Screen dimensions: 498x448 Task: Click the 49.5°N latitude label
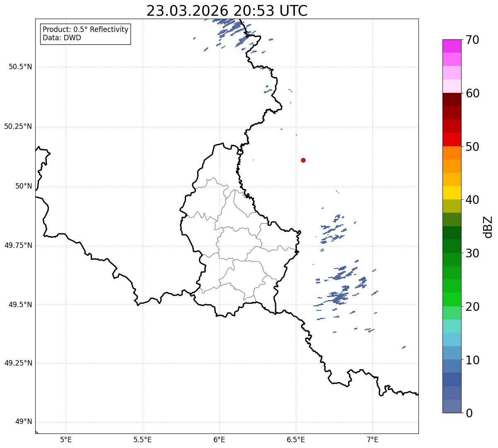click(20, 305)
